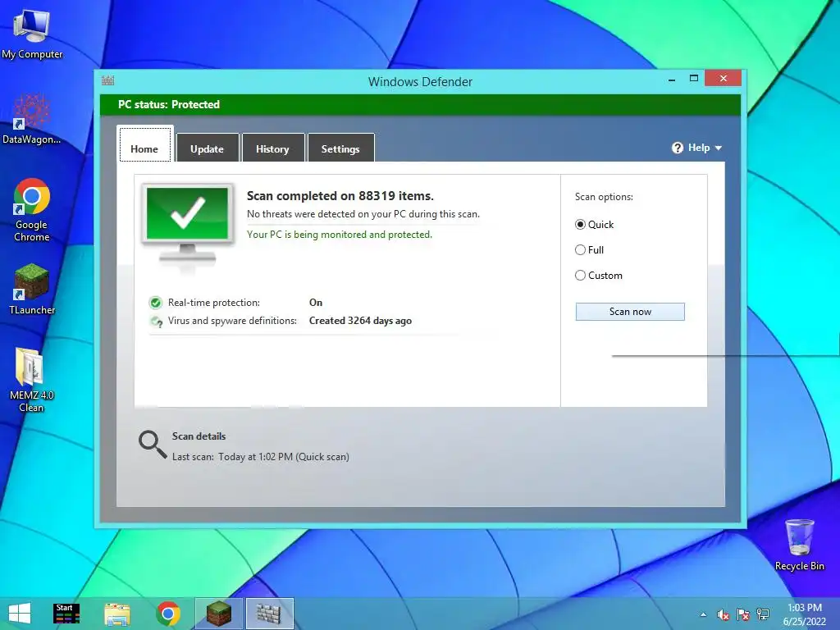Click the Scan now button

point(630,312)
